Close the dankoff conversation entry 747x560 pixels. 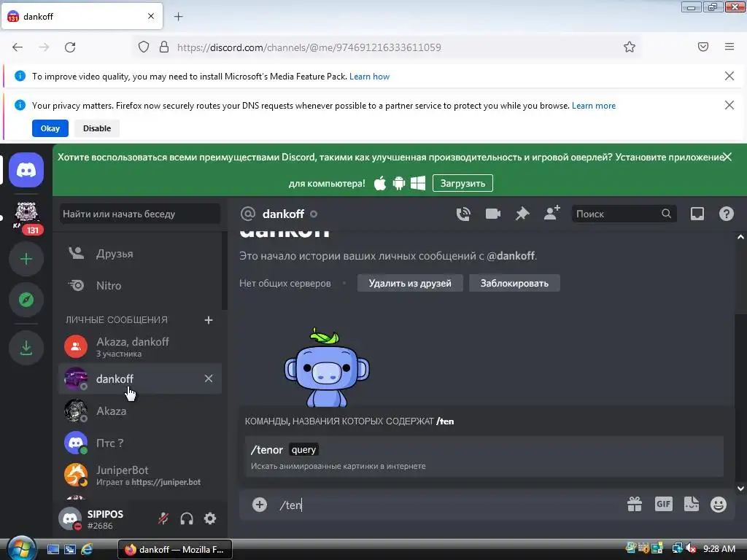tap(208, 378)
